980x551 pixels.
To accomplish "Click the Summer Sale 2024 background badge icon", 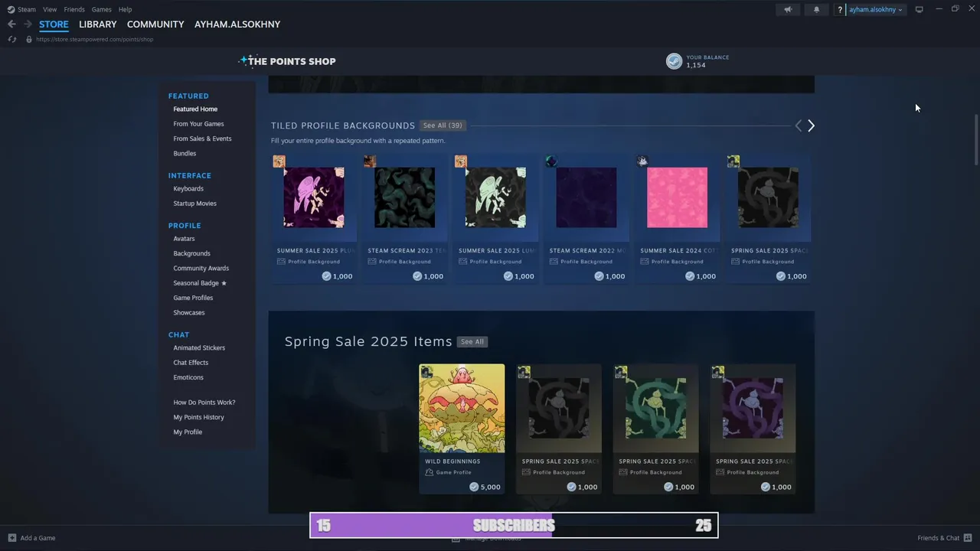I will 642,161.
